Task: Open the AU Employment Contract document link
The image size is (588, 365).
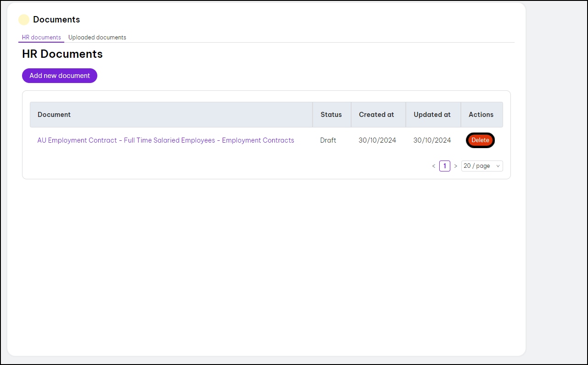Action: click(x=166, y=140)
